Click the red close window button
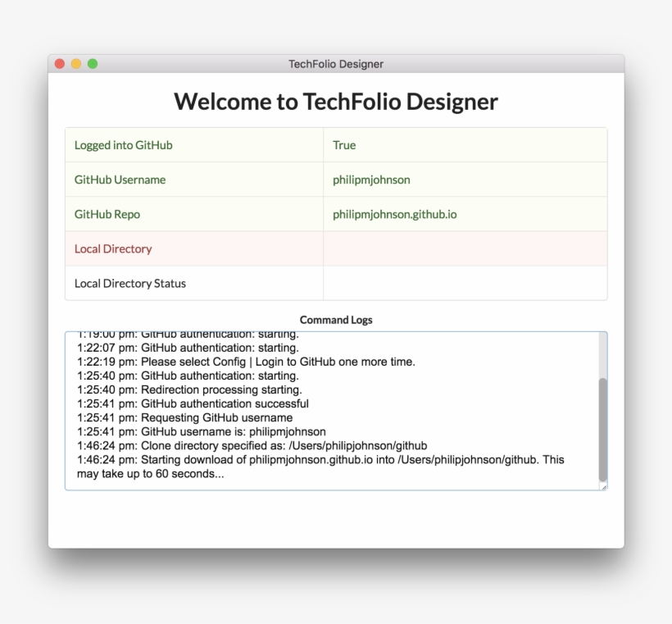 [60, 64]
